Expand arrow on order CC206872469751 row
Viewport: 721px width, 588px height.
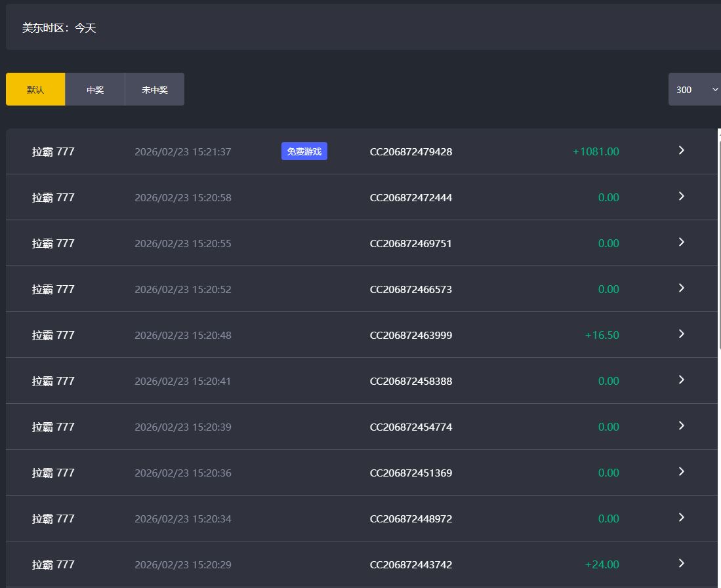[681, 243]
